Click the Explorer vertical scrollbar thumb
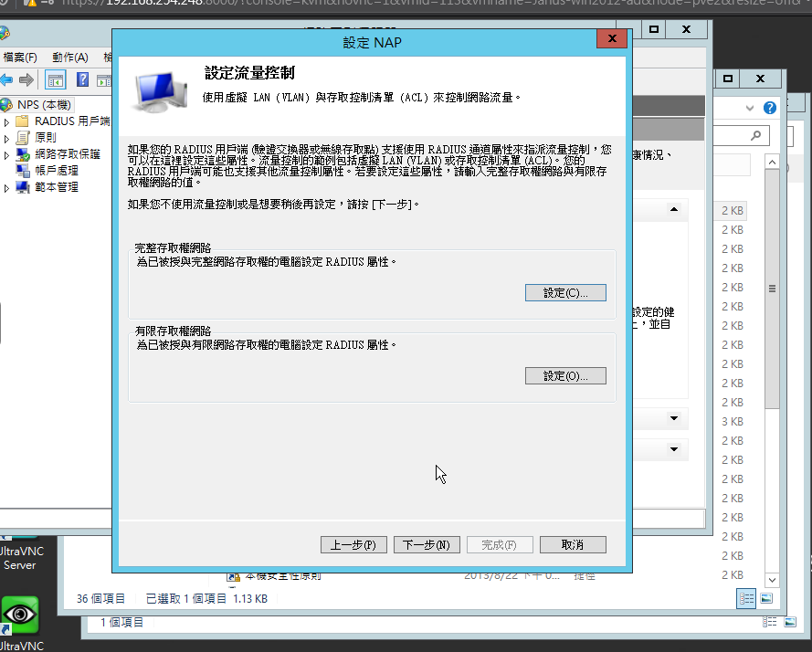The width and height of the screenshot is (812, 652). pos(772,289)
